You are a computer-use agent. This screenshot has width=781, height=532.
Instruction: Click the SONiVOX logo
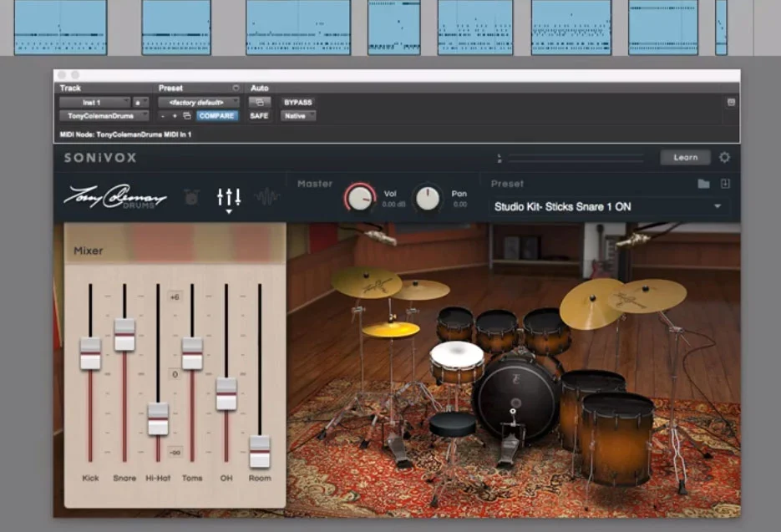click(x=99, y=157)
